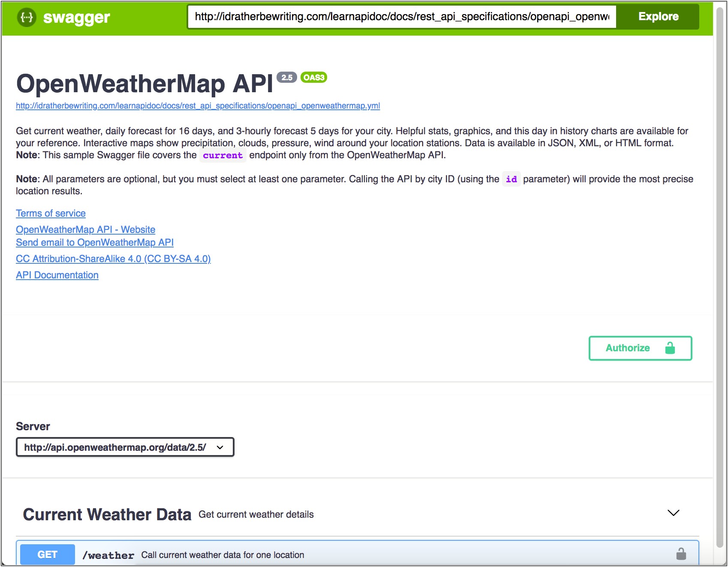This screenshot has height=567, width=728.
Task: Open OpenWeatherMap API - Website link
Action: click(85, 229)
